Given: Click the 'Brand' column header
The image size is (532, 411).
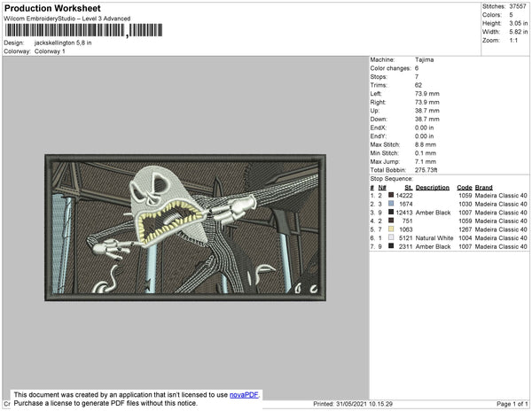Looking at the screenshot, I should (x=483, y=188).
